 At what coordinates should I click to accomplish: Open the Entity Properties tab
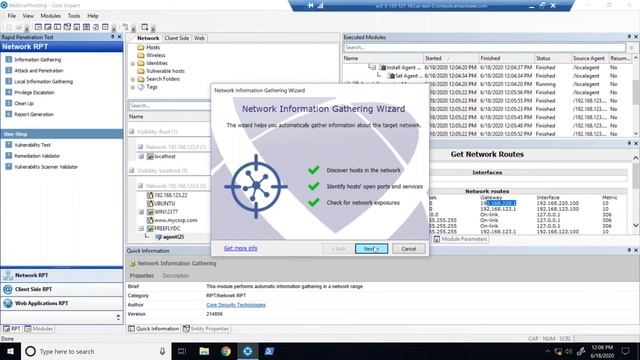click(x=206, y=329)
